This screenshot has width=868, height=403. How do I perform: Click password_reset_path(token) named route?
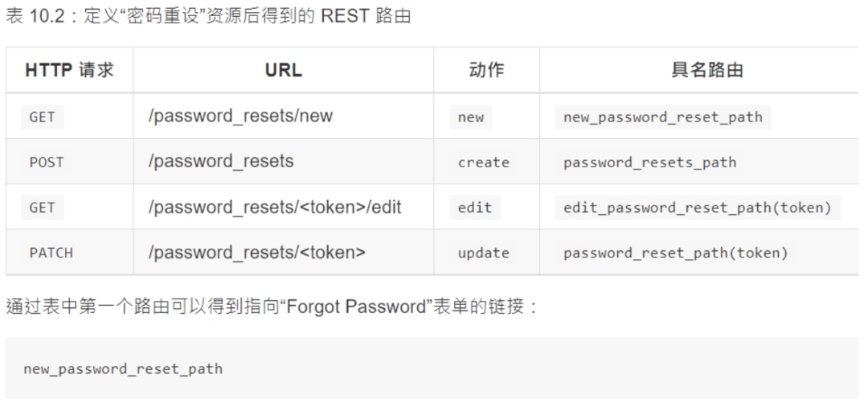[x=675, y=253]
